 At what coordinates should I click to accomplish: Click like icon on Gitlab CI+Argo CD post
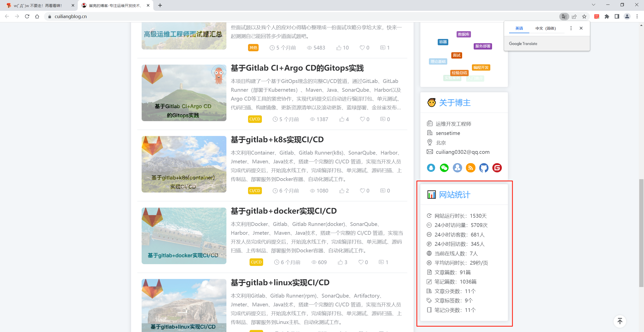342,119
